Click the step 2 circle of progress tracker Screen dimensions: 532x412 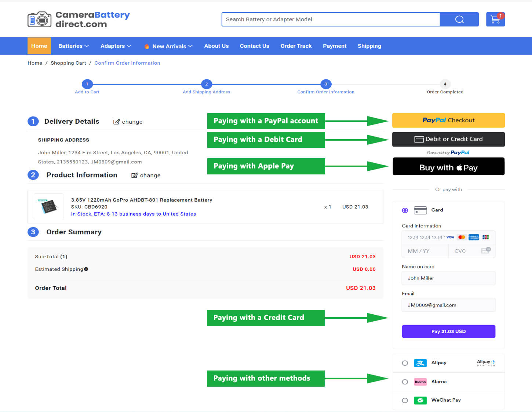[207, 84]
